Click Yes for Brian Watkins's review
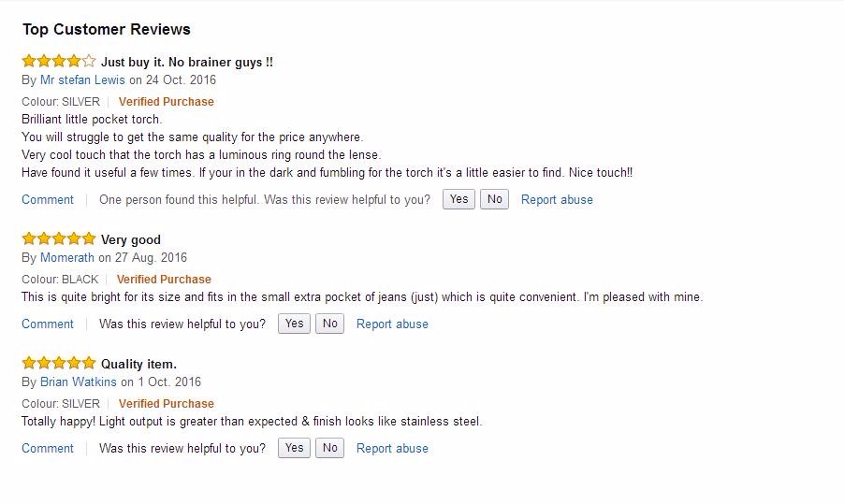Viewport: 844px width, 504px height. tap(294, 448)
